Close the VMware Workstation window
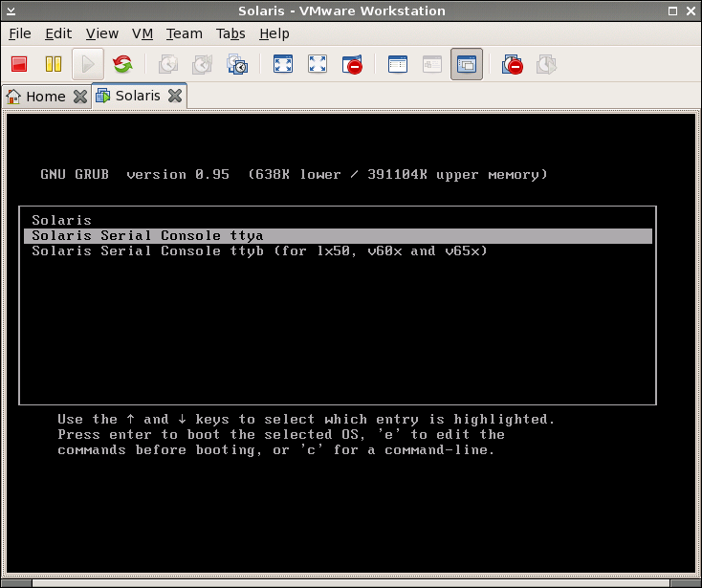702x588 pixels. click(691, 11)
